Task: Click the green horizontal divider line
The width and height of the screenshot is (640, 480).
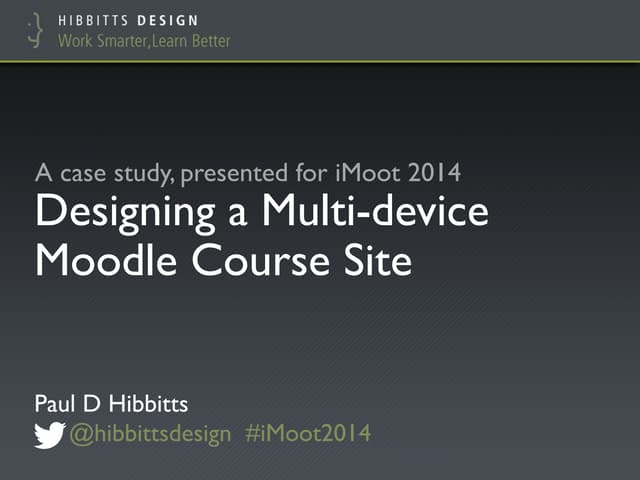Action: [320, 62]
